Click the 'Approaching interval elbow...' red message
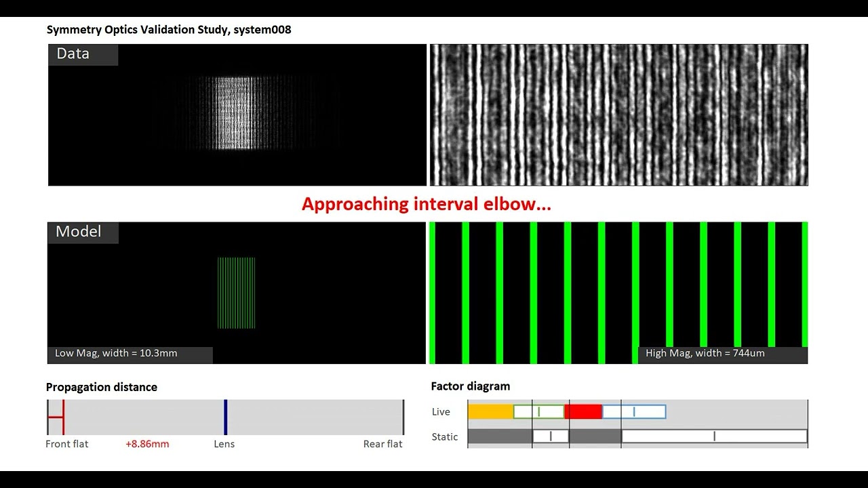868x488 pixels. (x=427, y=204)
